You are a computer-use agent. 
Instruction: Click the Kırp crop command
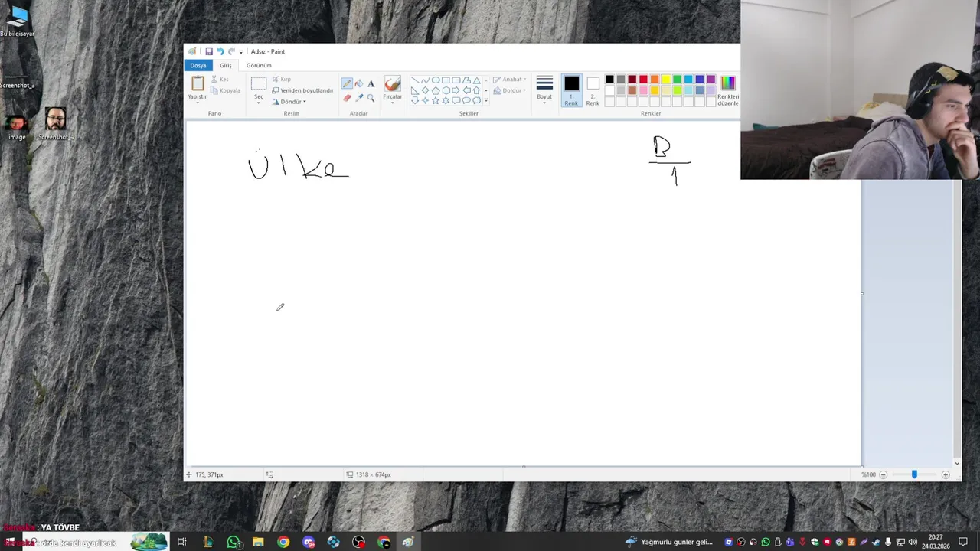click(x=281, y=79)
